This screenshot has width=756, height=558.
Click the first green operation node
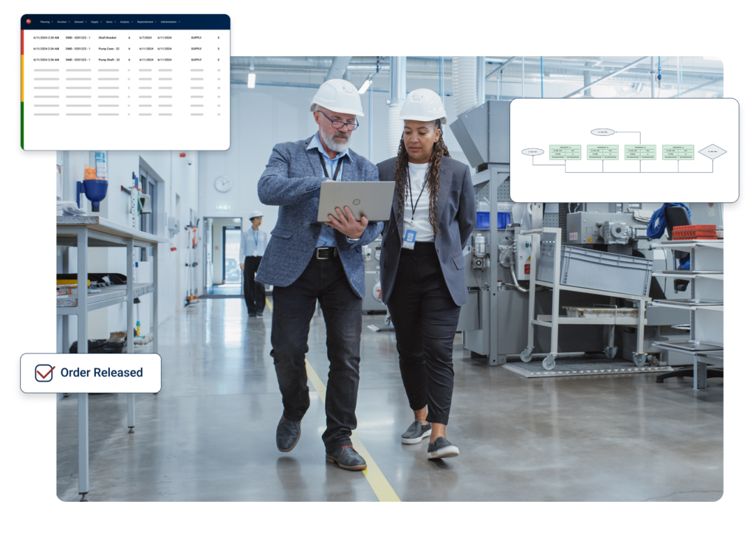pos(565,151)
